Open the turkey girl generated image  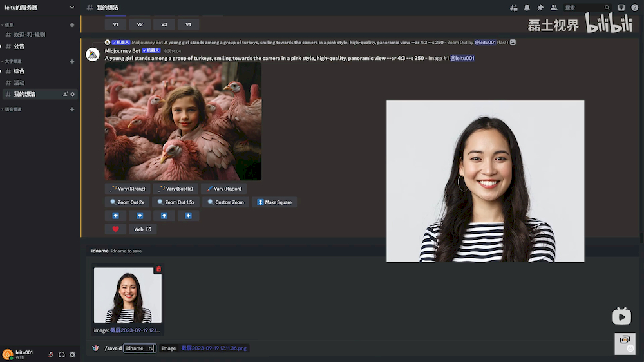point(183,122)
